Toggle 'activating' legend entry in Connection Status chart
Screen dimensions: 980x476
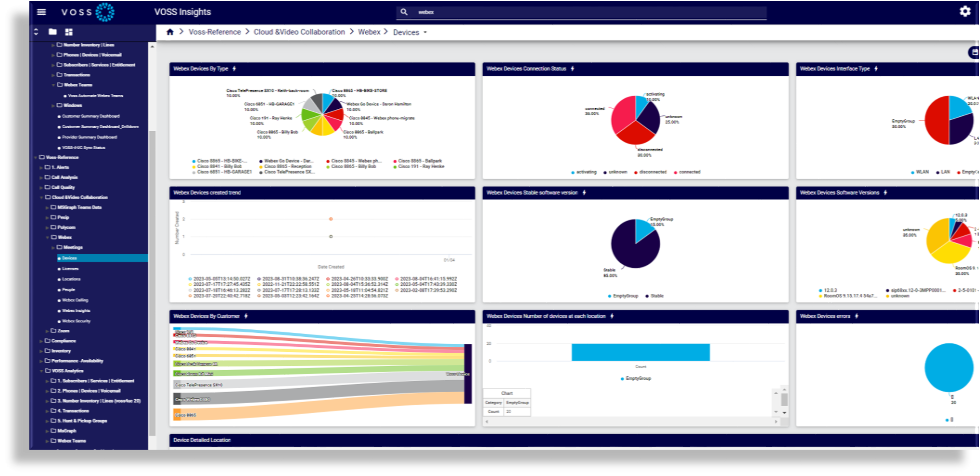tap(584, 172)
